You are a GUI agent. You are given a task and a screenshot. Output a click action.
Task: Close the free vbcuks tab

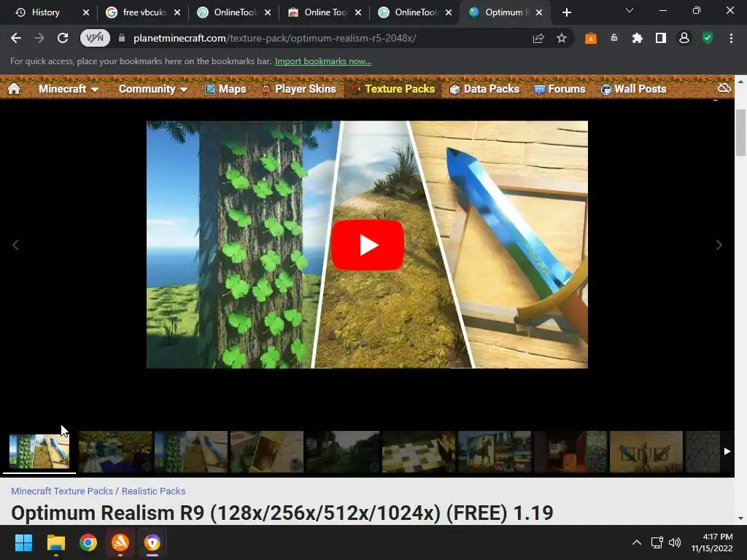click(177, 12)
